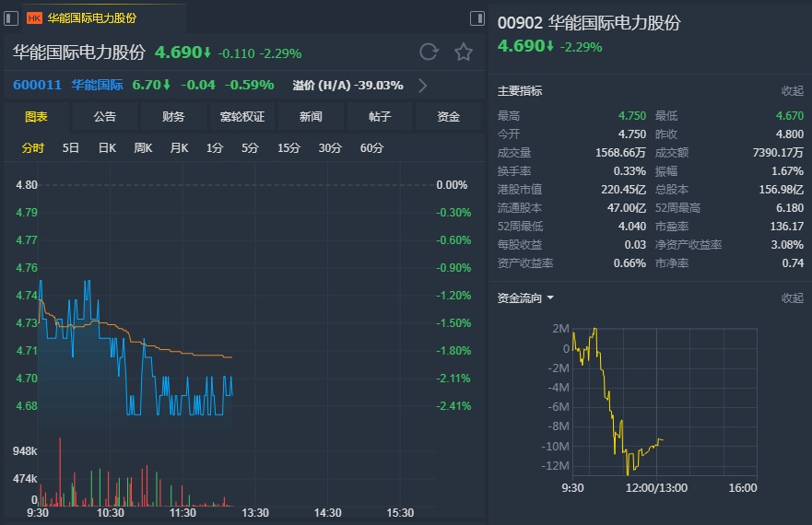Click the 12:00/13:00 label on flow chart
This screenshot has width=812, height=525.
(x=656, y=488)
